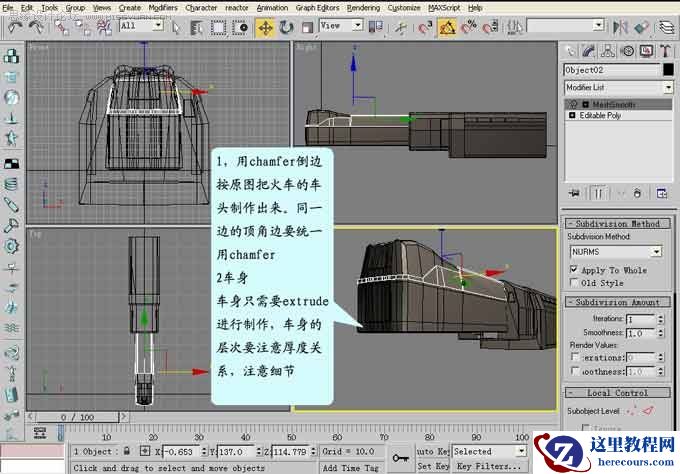Click the Key Filters... button
680x474 pixels.
point(489,466)
